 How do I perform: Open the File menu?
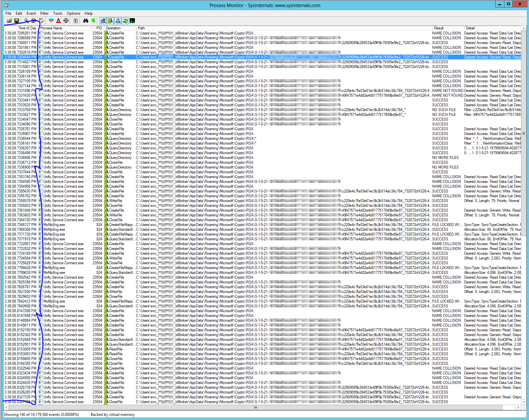pos(8,13)
